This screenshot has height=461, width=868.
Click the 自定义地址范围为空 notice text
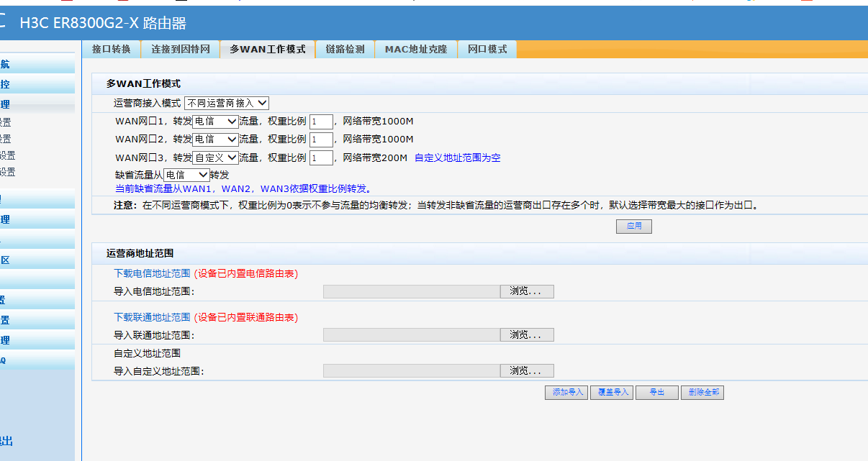tap(458, 158)
